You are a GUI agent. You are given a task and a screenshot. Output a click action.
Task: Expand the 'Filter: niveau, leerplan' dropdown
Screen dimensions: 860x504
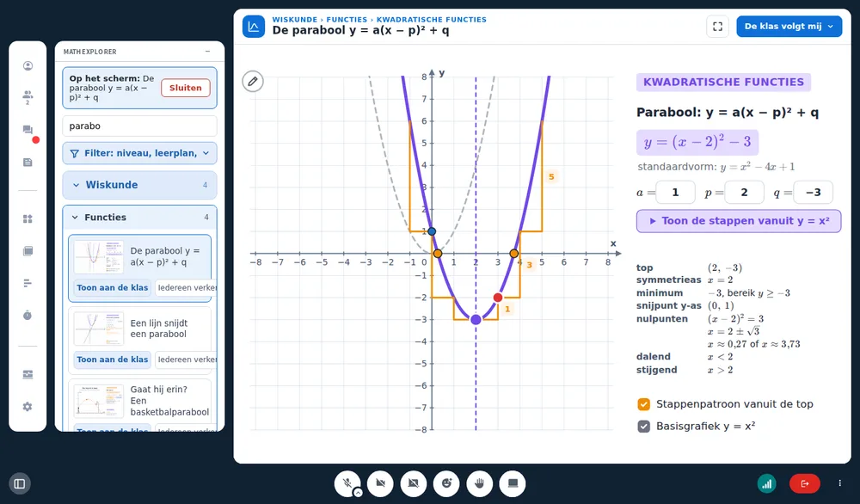140,153
